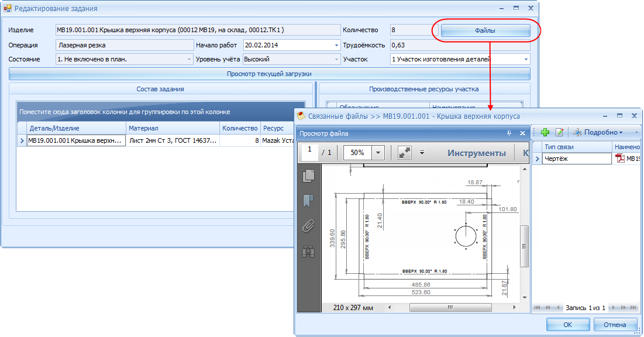Image resolution: width=644 pixels, height=337 pixels.
Task: Sort by the Деталь/Изделие column header
Action: pos(77,128)
